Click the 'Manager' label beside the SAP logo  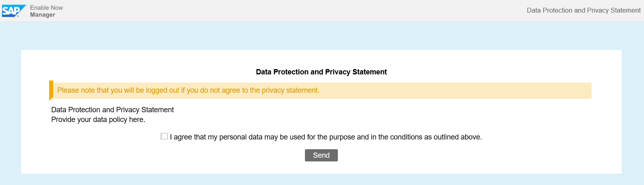[x=43, y=15]
